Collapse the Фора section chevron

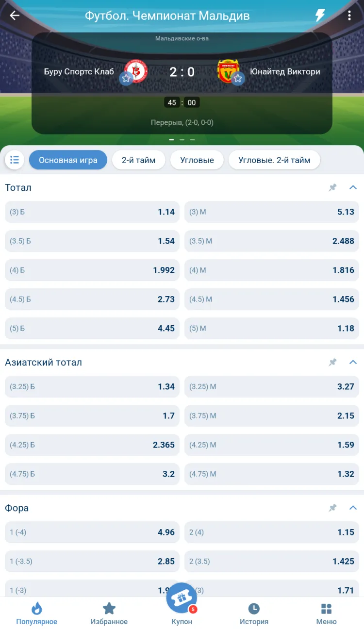tap(353, 508)
